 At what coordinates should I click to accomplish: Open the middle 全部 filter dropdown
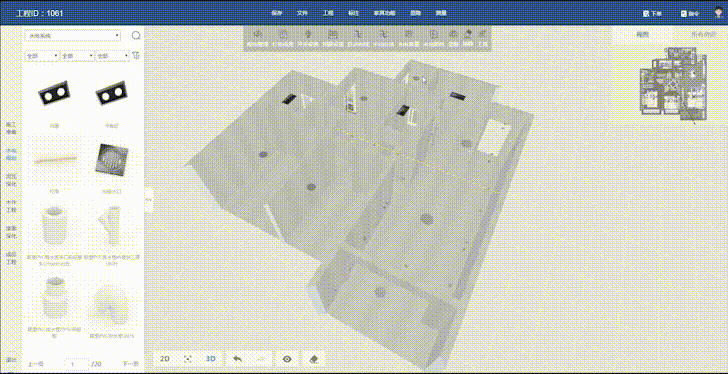(77, 56)
